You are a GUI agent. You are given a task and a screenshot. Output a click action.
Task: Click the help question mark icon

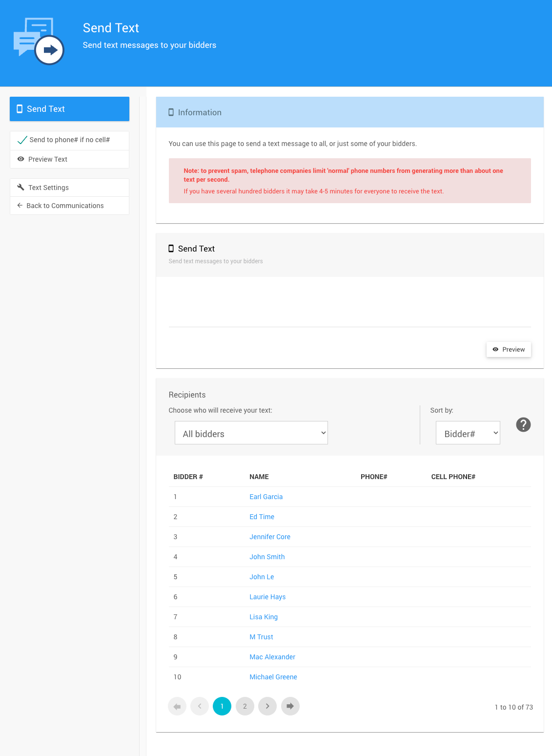[523, 425]
